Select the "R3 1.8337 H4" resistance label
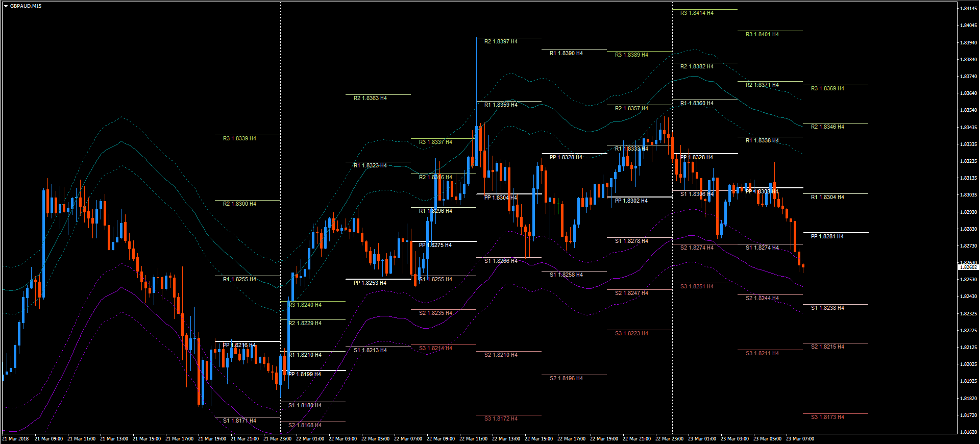 [x=435, y=142]
